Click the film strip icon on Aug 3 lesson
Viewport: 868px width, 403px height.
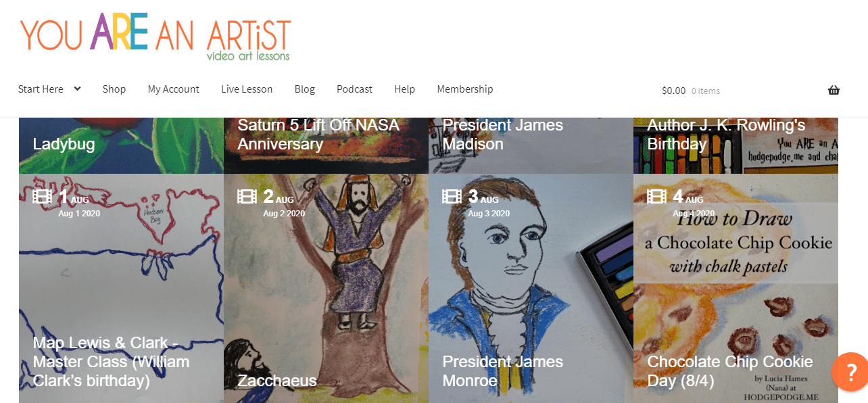452,197
